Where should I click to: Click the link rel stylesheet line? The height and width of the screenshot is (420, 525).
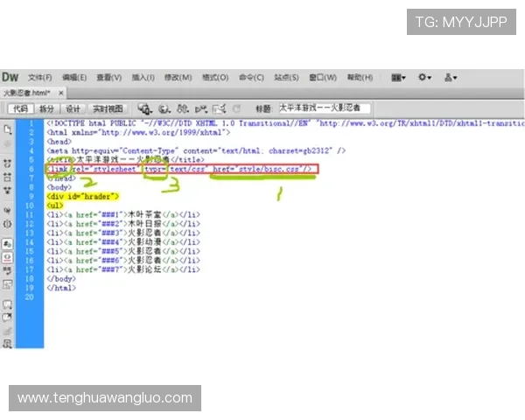point(179,169)
